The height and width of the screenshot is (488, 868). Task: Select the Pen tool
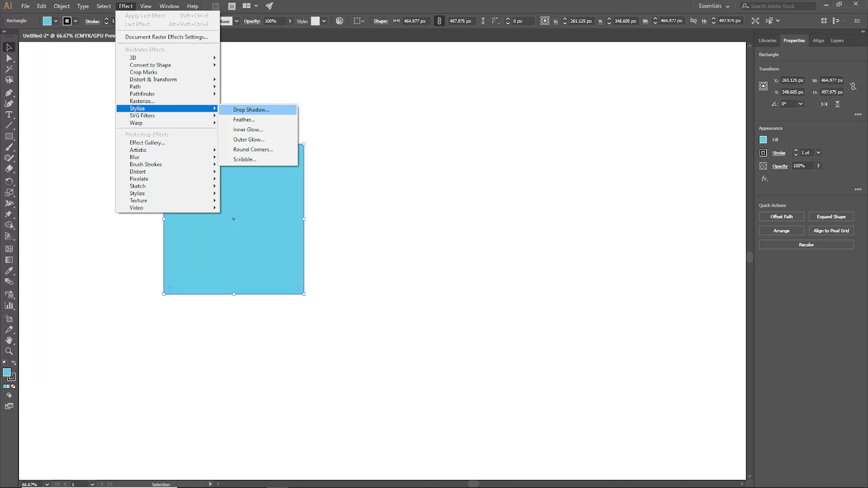(9, 93)
